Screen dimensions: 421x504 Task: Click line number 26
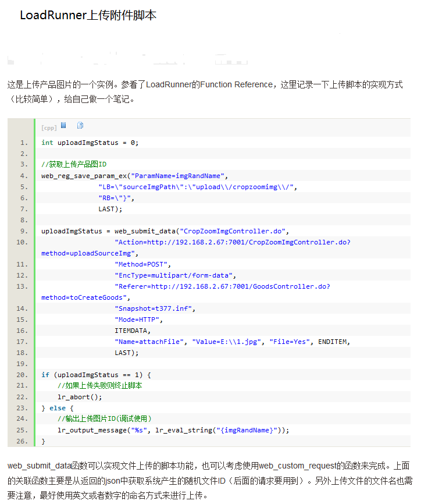click(x=22, y=441)
